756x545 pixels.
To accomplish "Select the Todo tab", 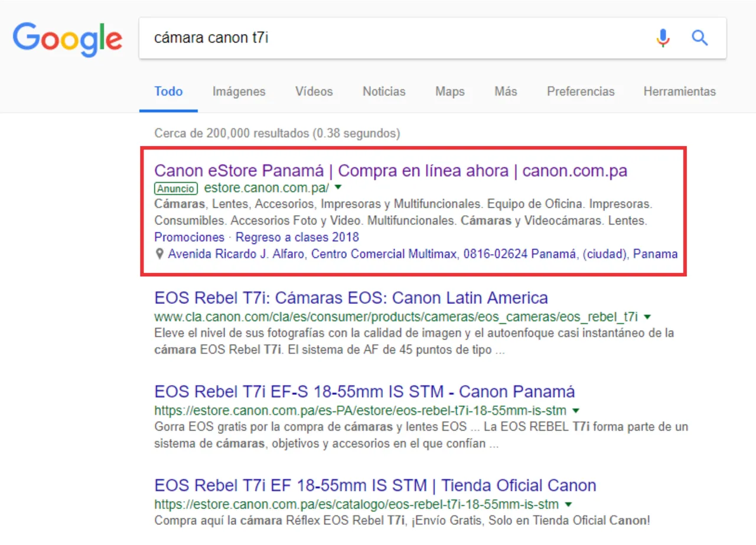I will 168,92.
